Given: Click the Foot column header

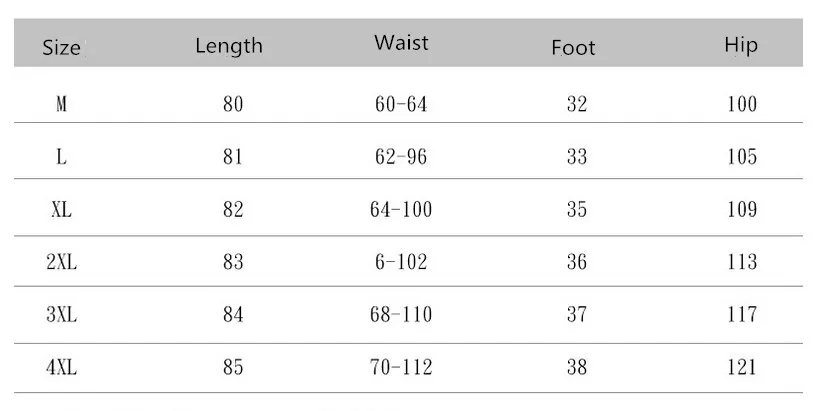Looking at the screenshot, I should point(573,47).
